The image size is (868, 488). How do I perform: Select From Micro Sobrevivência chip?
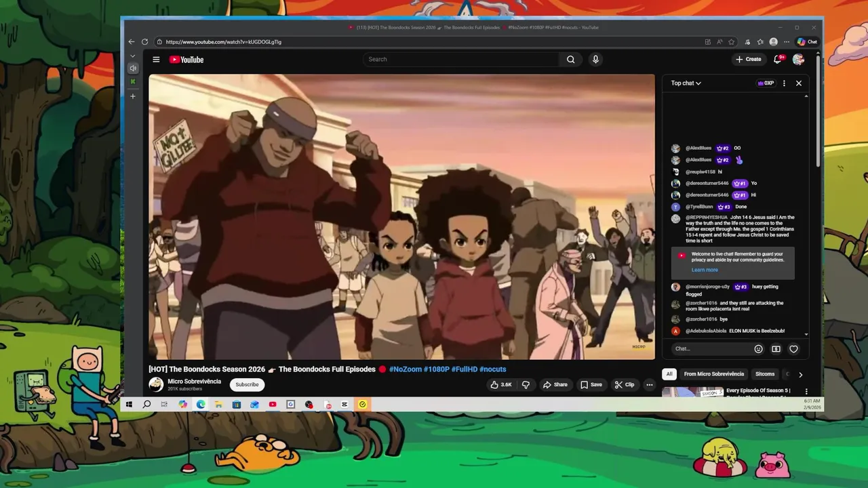click(714, 374)
